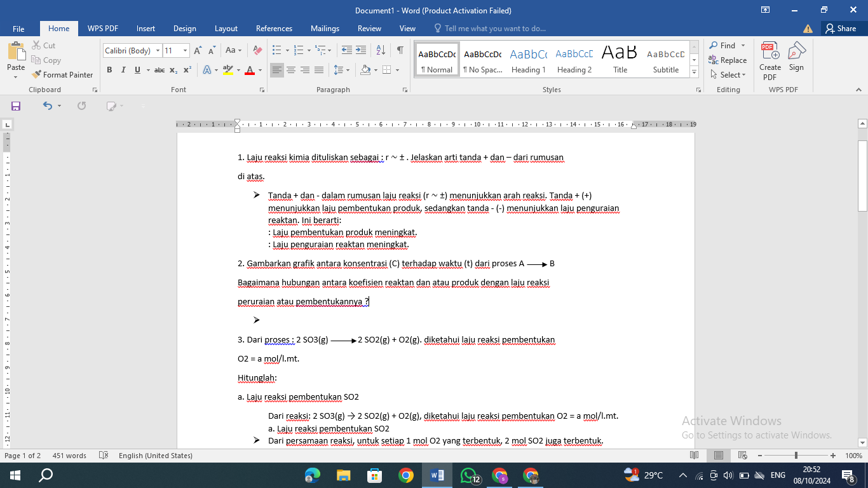Image resolution: width=868 pixels, height=488 pixels.
Task: Switch to the Design tab
Action: click(185, 29)
